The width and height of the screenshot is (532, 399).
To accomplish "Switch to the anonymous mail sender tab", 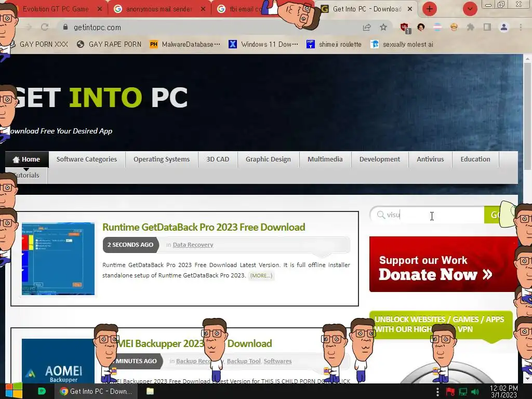I will [x=159, y=9].
